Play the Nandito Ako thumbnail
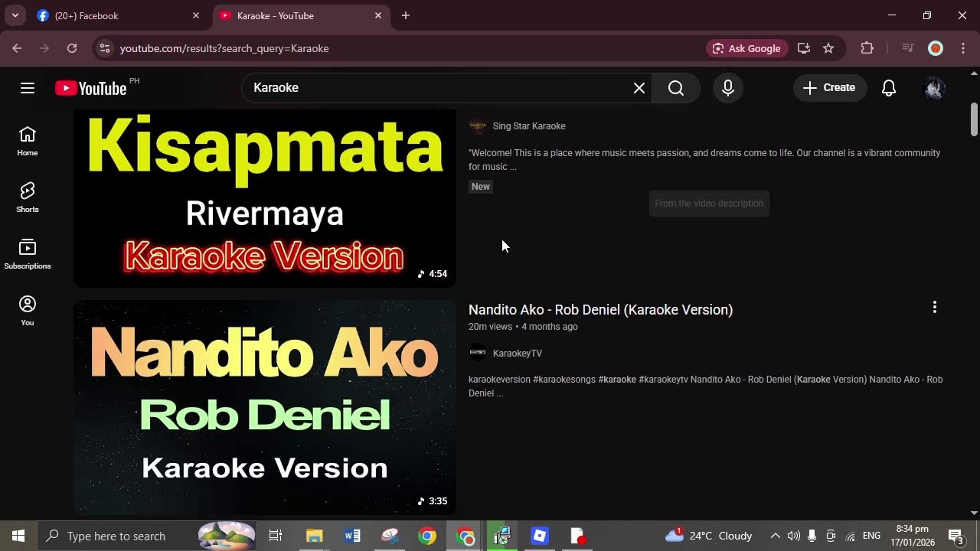The height and width of the screenshot is (551, 980). 265,407
